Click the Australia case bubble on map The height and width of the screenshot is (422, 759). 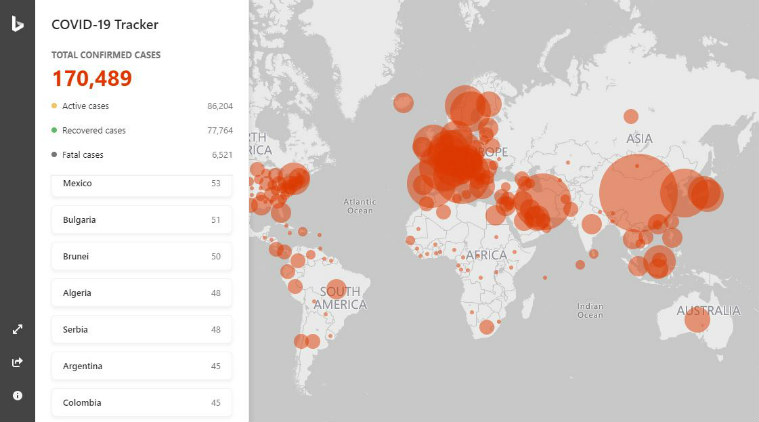pos(697,320)
